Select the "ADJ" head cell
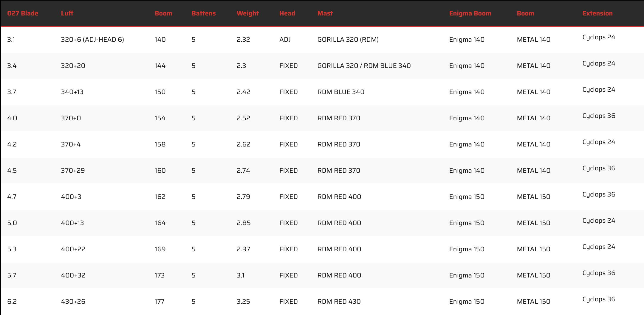This screenshot has width=644, height=315. click(285, 40)
